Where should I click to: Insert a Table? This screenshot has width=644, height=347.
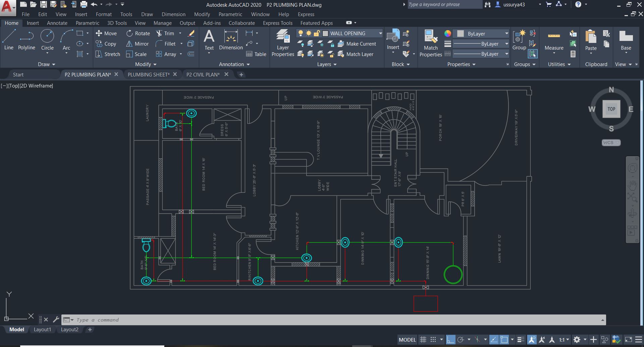click(256, 54)
